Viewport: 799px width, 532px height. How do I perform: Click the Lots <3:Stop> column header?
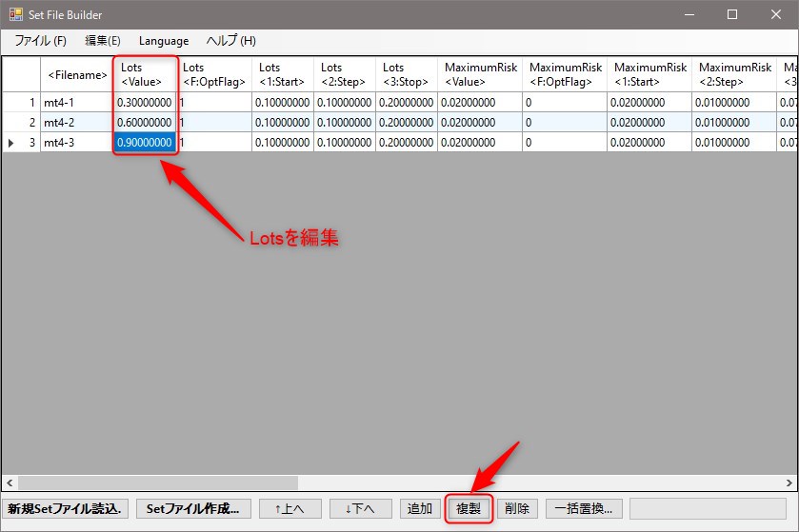point(406,75)
